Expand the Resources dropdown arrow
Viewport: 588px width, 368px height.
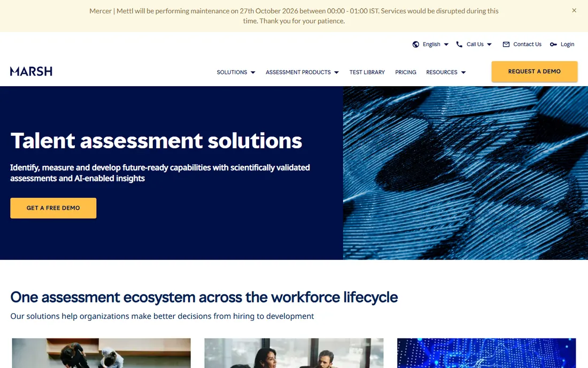[463, 72]
